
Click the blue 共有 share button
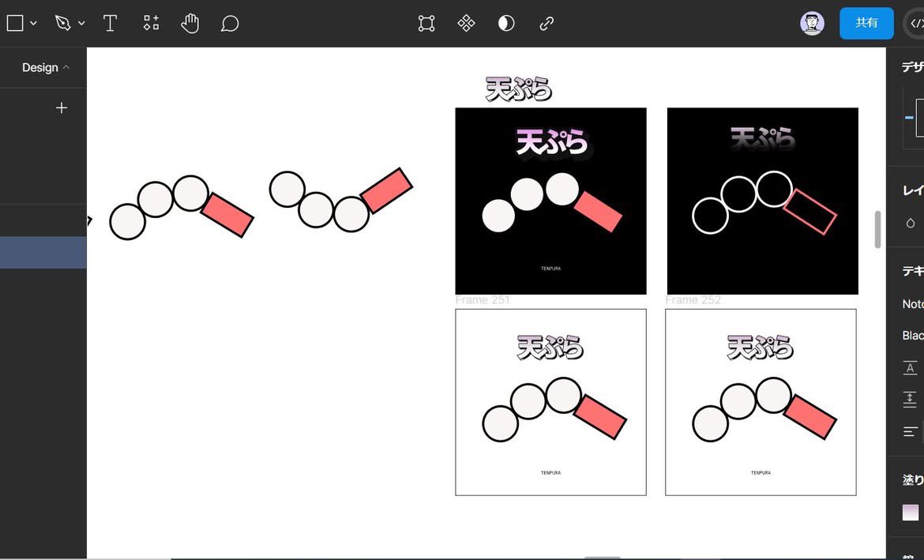[x=866, y=23]
